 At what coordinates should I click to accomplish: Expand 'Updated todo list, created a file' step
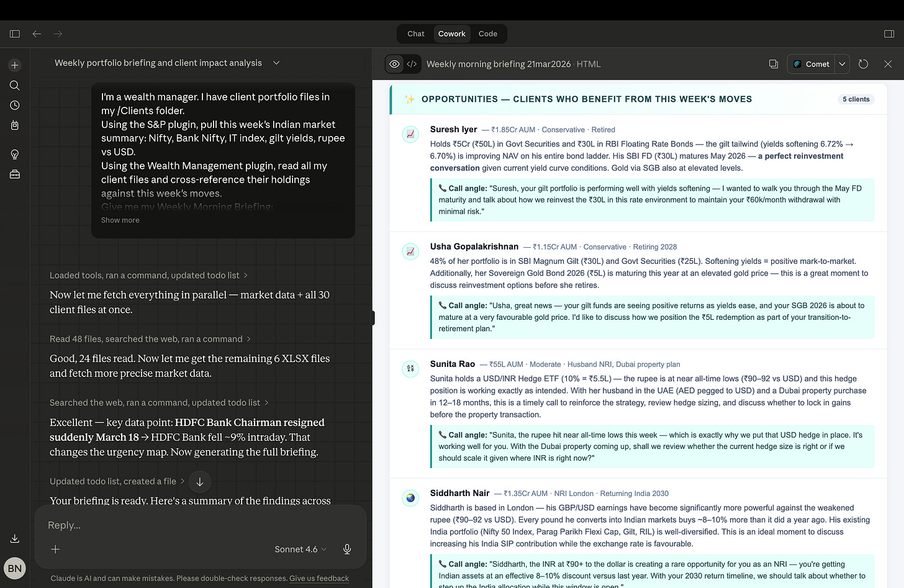tap(117, 481)
